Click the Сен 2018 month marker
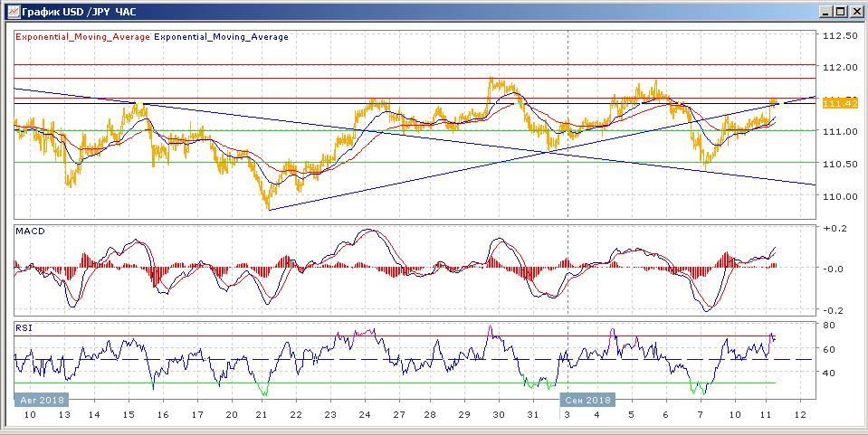 pyautogui.click(x=587, y=399)
